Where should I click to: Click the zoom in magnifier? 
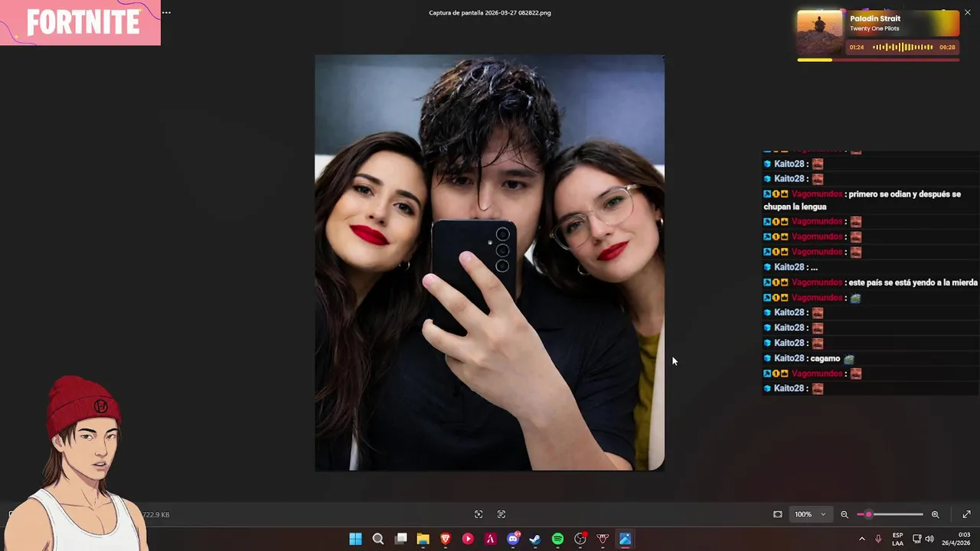(x=935, y=514)
